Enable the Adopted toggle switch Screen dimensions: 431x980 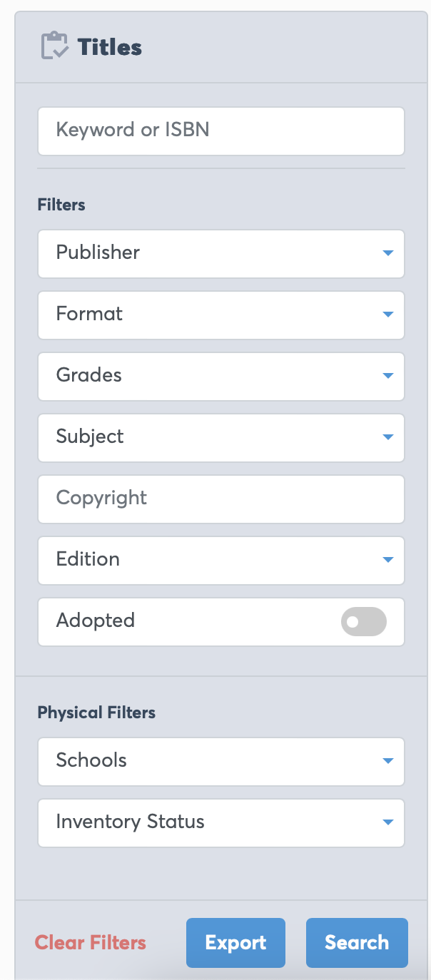click(364, 621)
